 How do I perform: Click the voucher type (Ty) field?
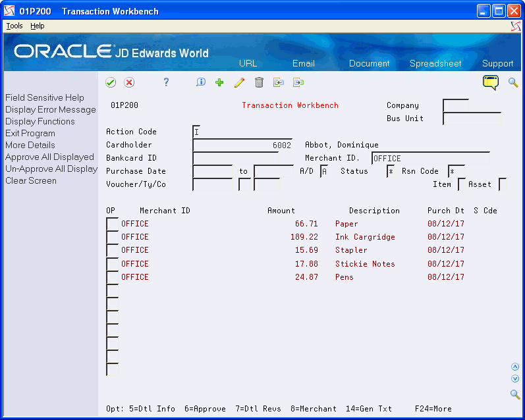[x=244, y=184]
